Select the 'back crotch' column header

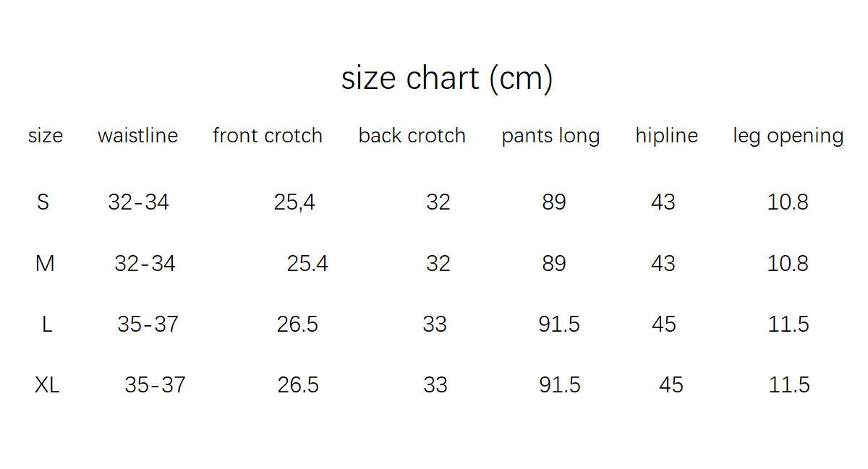[x=412, y=136]
